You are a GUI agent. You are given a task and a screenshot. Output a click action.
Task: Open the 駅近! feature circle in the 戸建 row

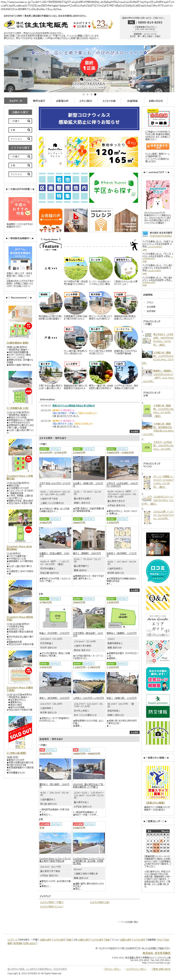(76, 338)
